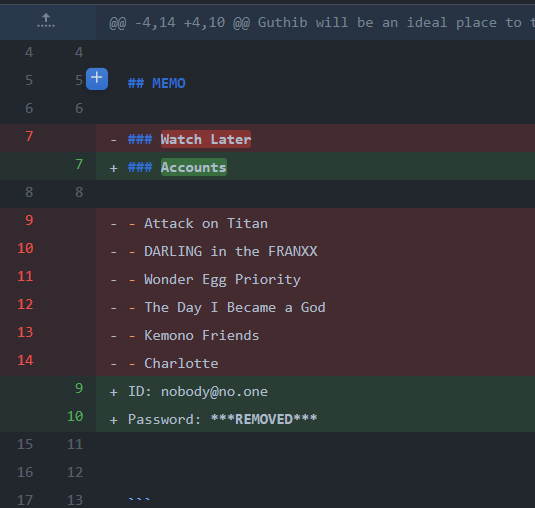
Task: Click the code fence backticks on line 17
Action: click(139, 499)
